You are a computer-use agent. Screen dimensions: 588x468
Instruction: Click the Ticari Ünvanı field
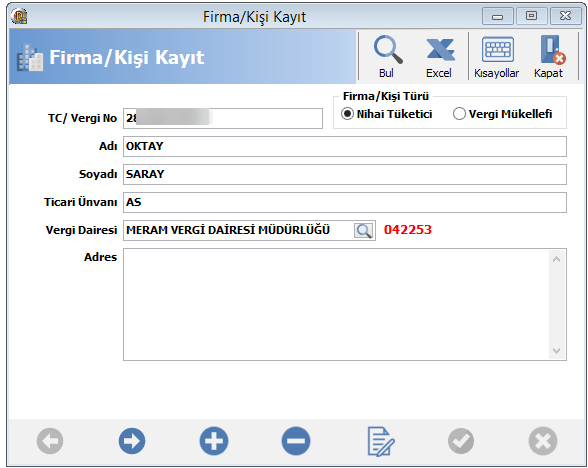tap(345, 202)
